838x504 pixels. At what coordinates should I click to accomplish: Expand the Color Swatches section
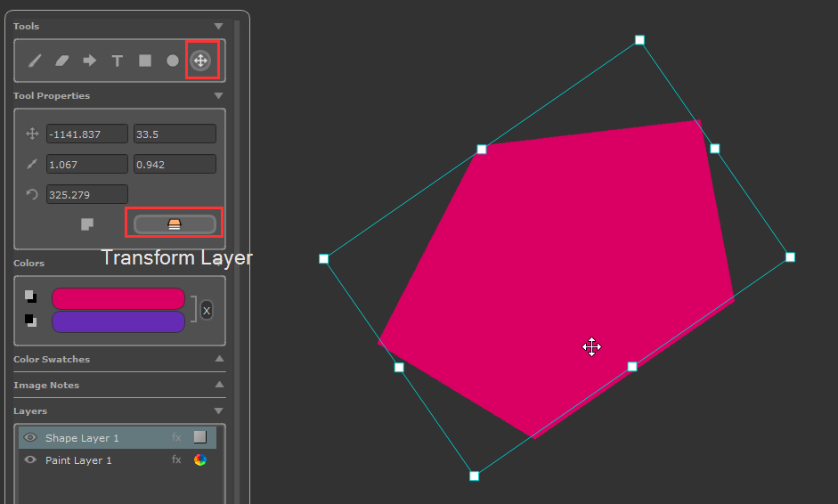coord(218,359)
